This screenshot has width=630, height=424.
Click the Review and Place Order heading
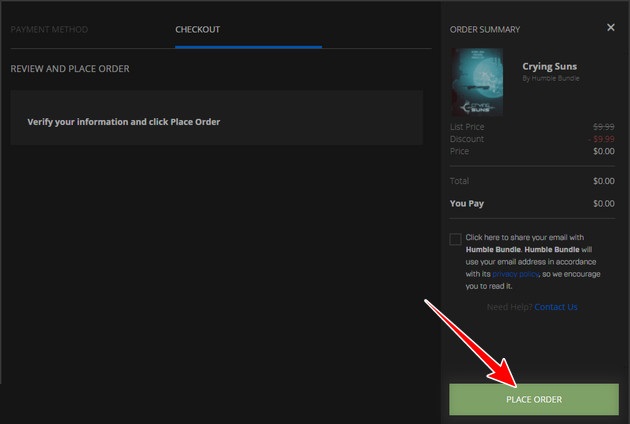pyautogui.click(x=70, y=69)
